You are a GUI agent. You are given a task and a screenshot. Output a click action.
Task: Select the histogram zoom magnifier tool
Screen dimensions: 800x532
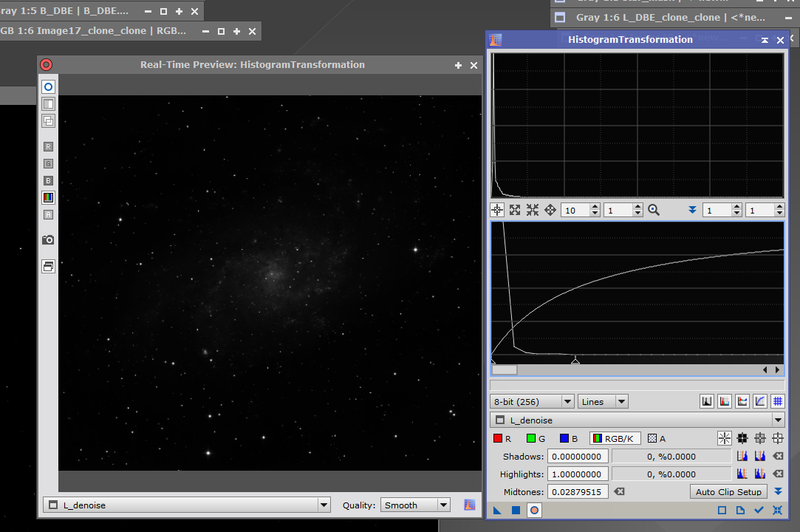(653, 210)
